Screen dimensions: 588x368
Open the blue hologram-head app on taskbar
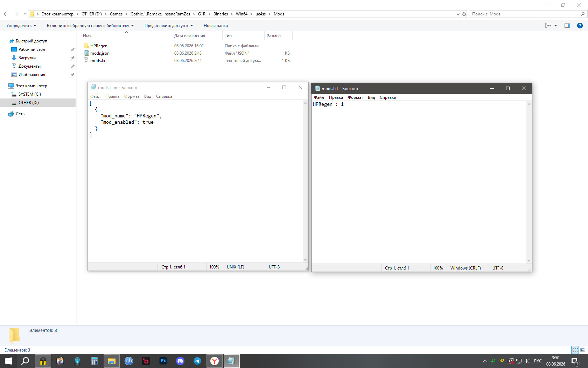click(x=77, y=361)
